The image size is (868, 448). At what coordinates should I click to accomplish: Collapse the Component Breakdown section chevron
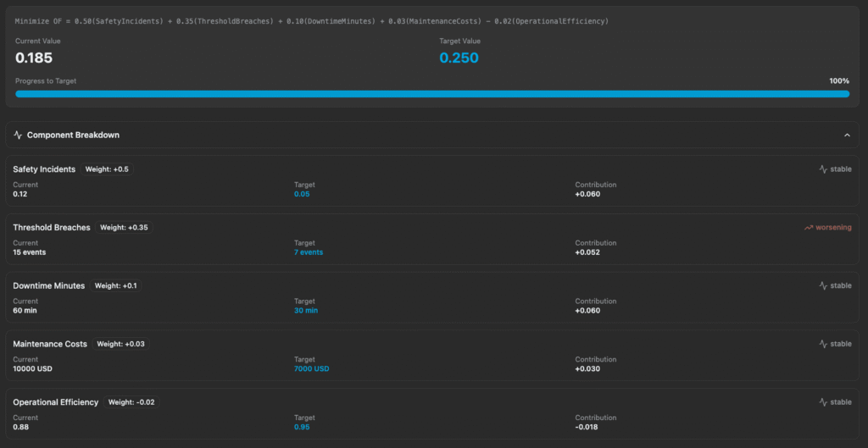click(846, 135)
